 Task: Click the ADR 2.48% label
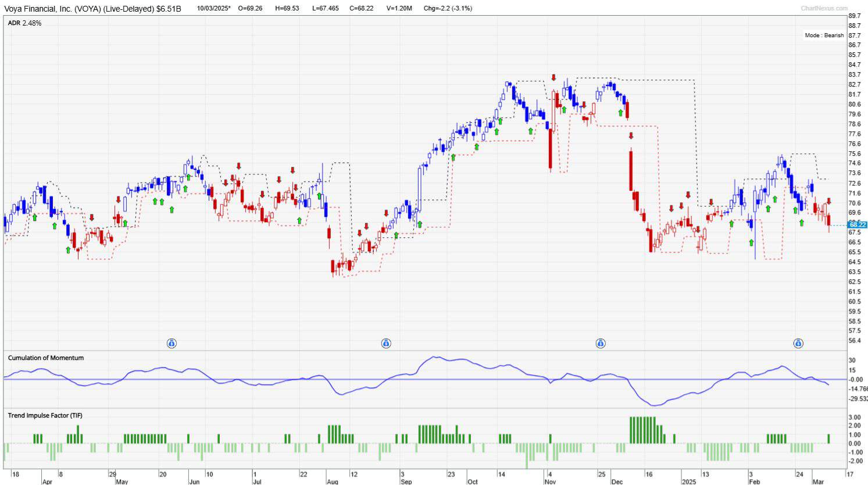(24, 23)
